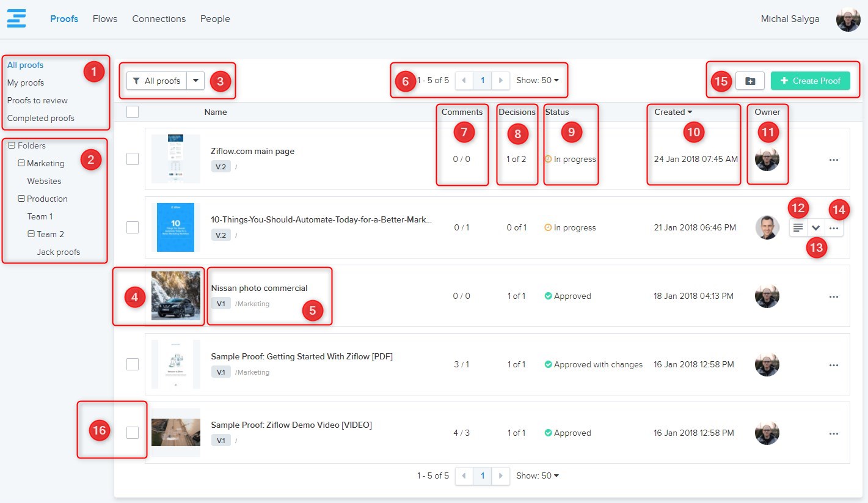The width and height of the screenshot is (868, 503).
Task: Tick the select-all checkbox in table header
Action: click(x=133, y=112)
